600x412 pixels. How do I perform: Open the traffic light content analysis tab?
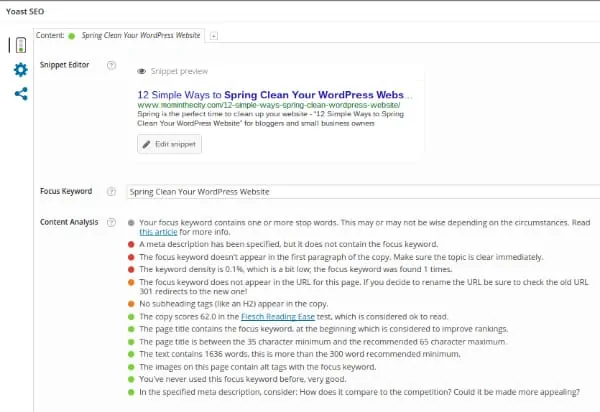click(21, 45)
